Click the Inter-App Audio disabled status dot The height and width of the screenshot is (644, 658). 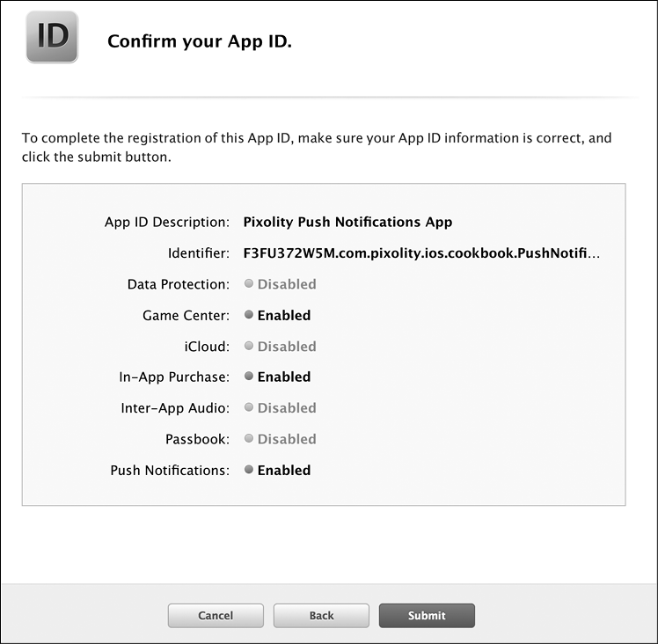249,408
